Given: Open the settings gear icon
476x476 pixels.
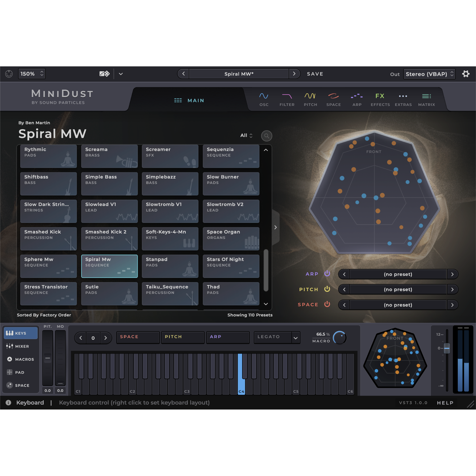Looking at the screenshot, I should point(466,74).
